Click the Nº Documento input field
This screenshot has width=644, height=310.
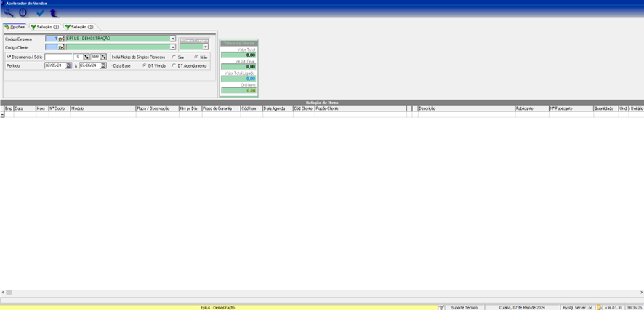click(x=58, y=57)
